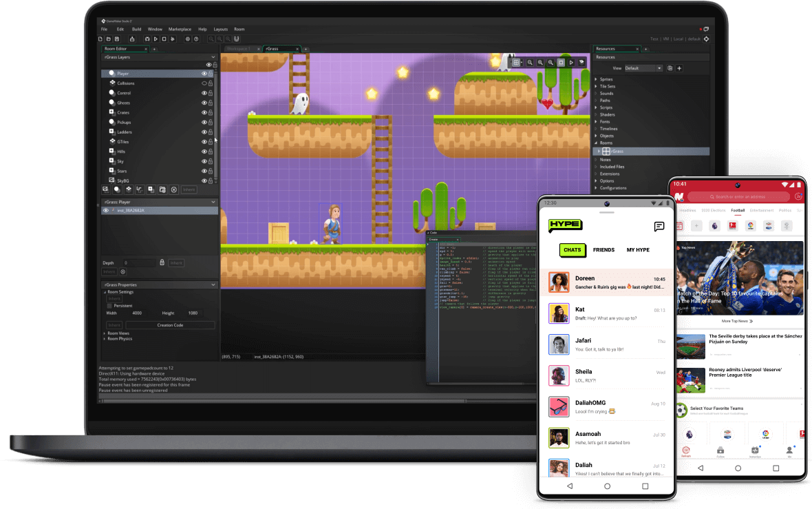Click the Creation Code button
The width and height of the screenshot is (812, 509).
(x=170, y=325)
